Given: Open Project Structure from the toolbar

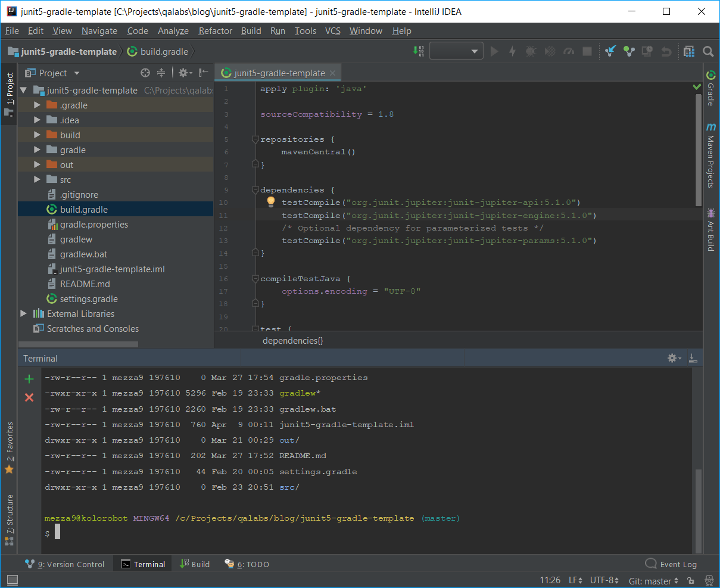Looking at the screenshot, I should tap(689, 52).
